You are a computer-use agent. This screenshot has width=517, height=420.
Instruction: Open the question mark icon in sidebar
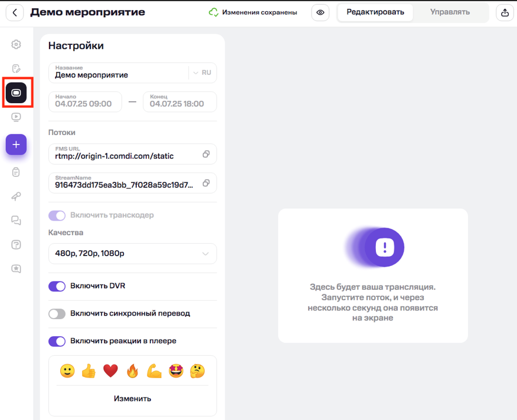point(16,245)
